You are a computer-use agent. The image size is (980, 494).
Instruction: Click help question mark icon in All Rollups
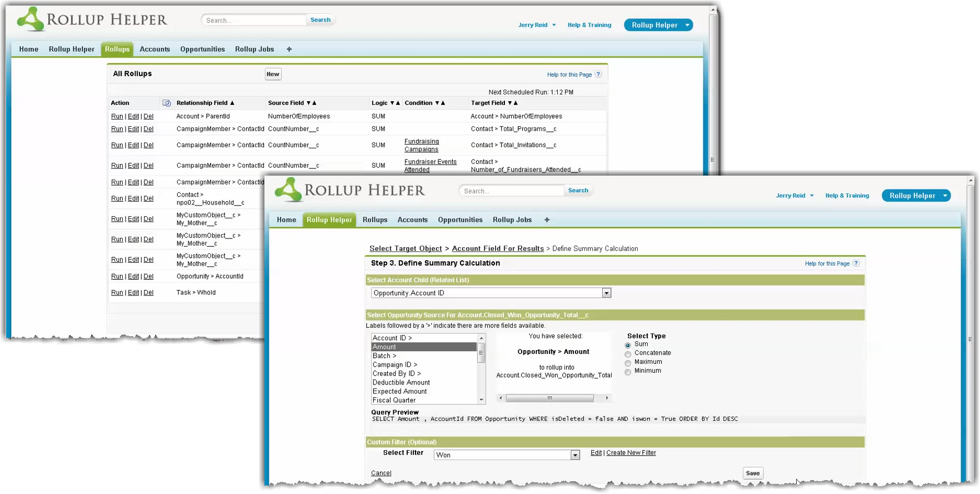[x=598, y=74]
